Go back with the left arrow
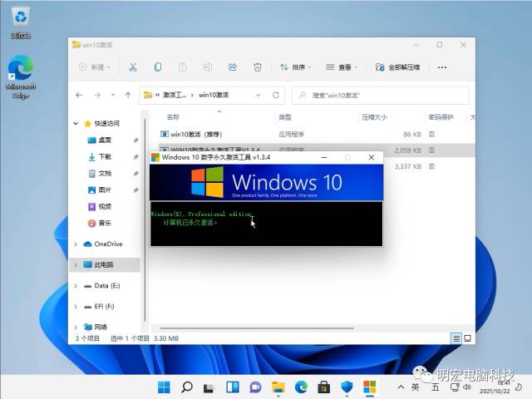532x399 pixels. [x=79, y=96]
